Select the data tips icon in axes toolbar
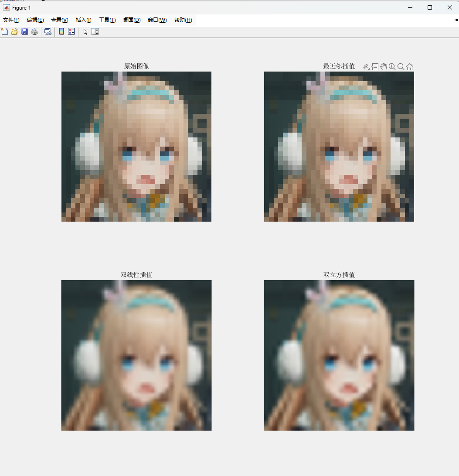The image size is (459, 476). pos(375,67)
